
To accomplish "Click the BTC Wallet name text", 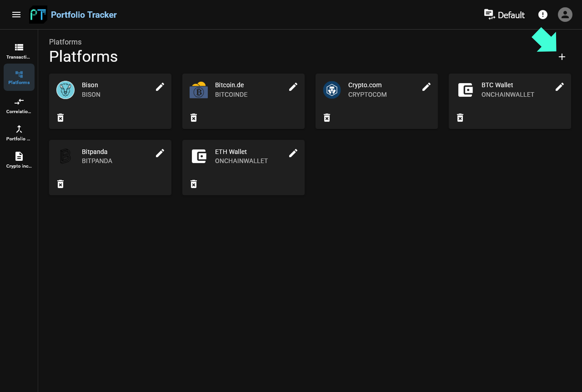I will 497,85.
